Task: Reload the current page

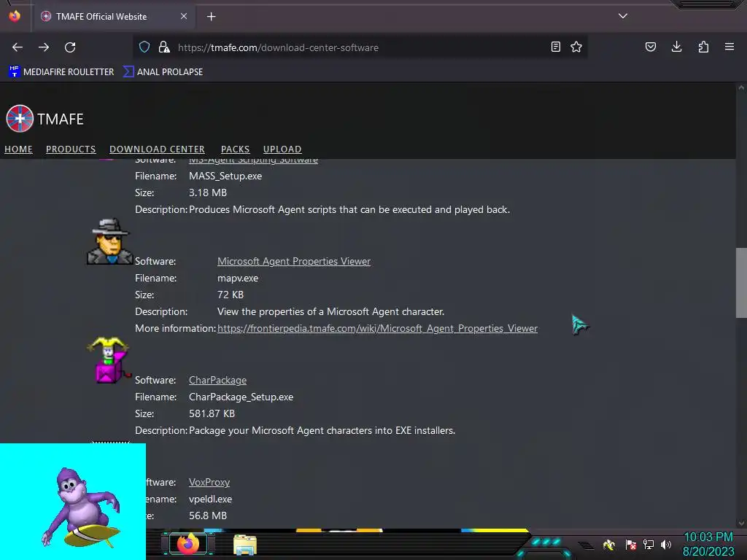Action: (70, 47)
